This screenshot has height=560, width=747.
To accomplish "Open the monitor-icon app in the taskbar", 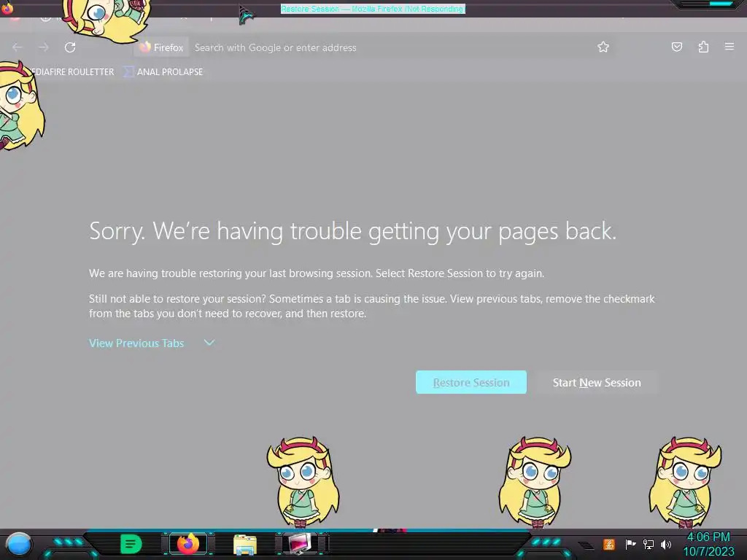I will [x=300, y=544].
